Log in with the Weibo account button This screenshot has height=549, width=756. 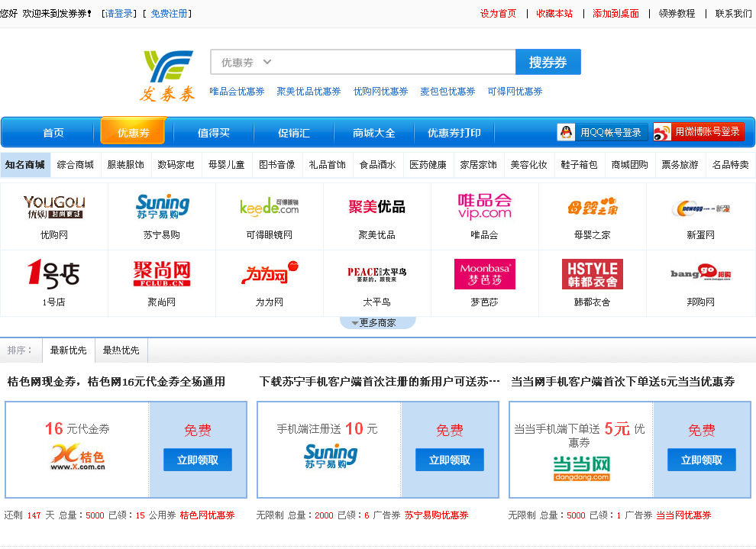(x=699, y=132)
